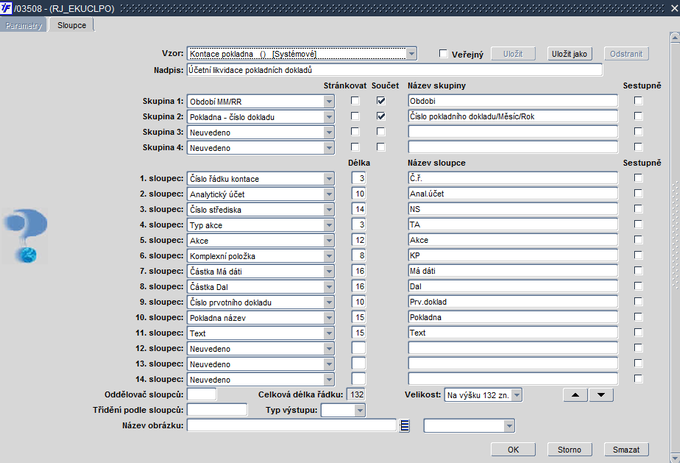This screenshot has width=680, height=463.
Task: Check Sestupně for 1. sloupec row
Action: pyautogui.click(x=637, y=178)
